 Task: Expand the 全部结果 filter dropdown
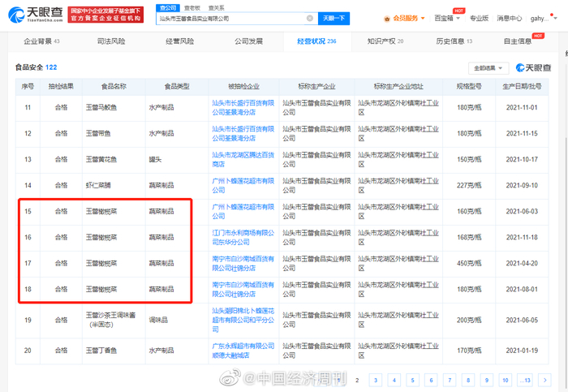488,68
